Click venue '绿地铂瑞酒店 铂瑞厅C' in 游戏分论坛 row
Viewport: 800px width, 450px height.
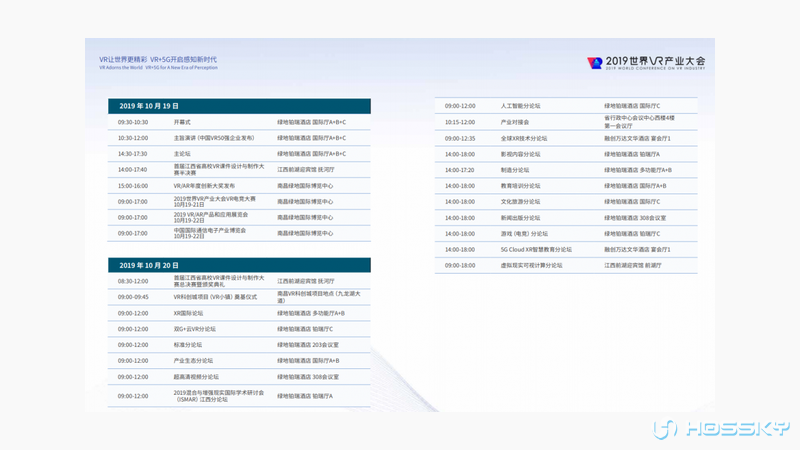point(632,234)
